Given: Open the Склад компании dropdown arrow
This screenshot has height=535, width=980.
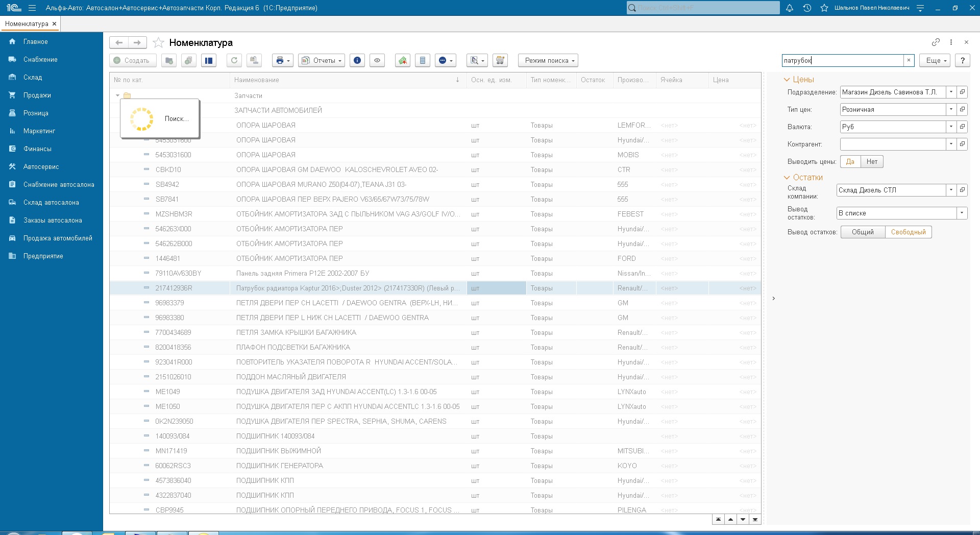Looking at the screenshot, I should click(x=951, y=190).
